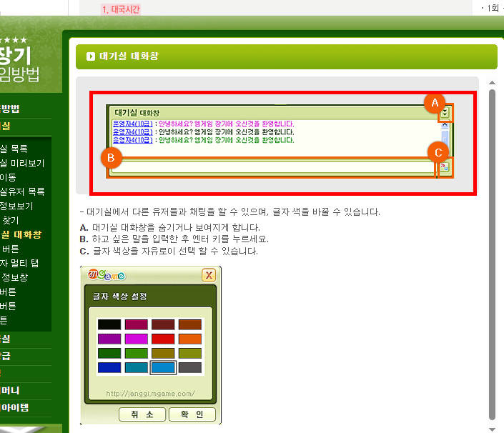Click the 대기실 대화창 title in chat panel

(x=137, y=113)
